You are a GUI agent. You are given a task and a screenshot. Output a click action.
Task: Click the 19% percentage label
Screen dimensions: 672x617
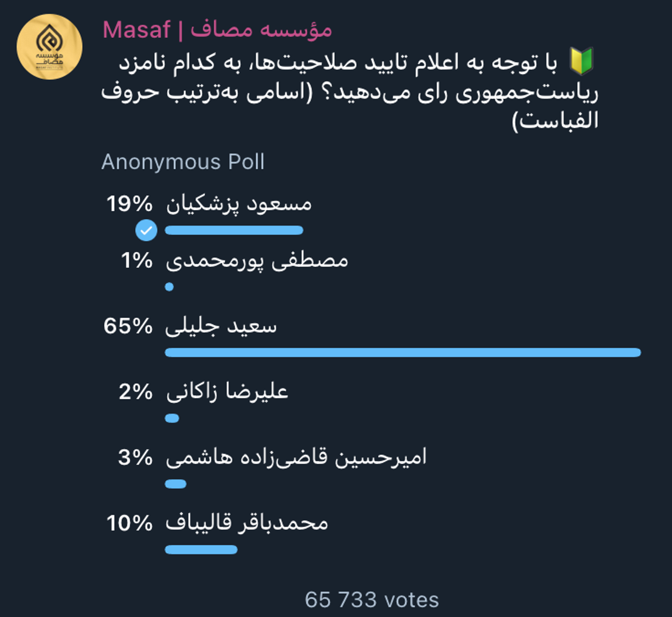(x=129, y=204)
